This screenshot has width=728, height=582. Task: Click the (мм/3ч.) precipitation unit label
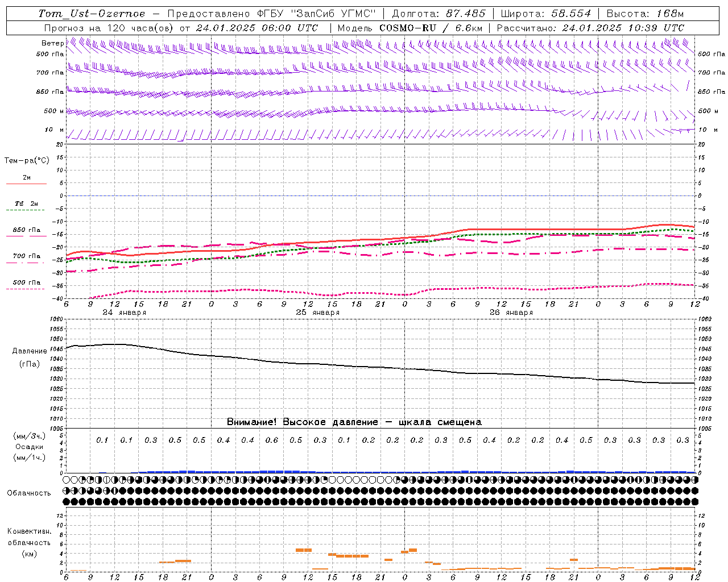tap(30, 436)
